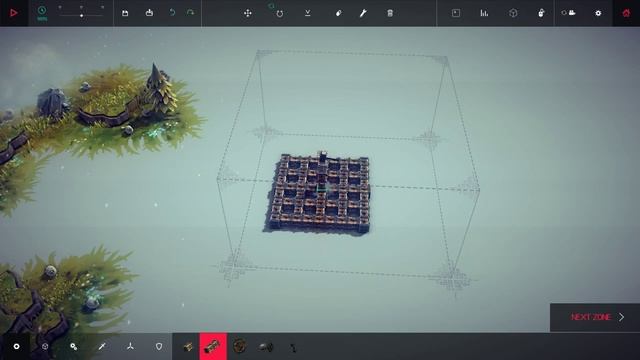Toggle the camera mode switch
Screen dimensions: 640x360
(569, 13)
